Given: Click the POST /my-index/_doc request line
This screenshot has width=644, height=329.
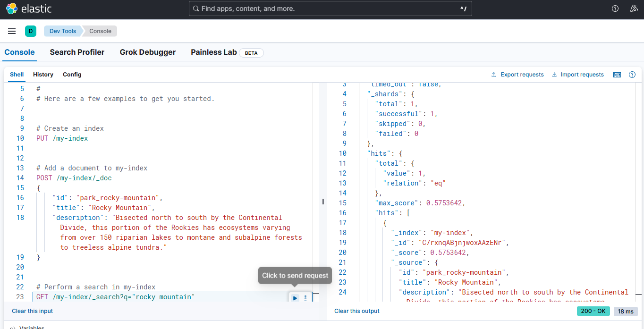Looking at the screenshot, I should [x=74, y=178].
